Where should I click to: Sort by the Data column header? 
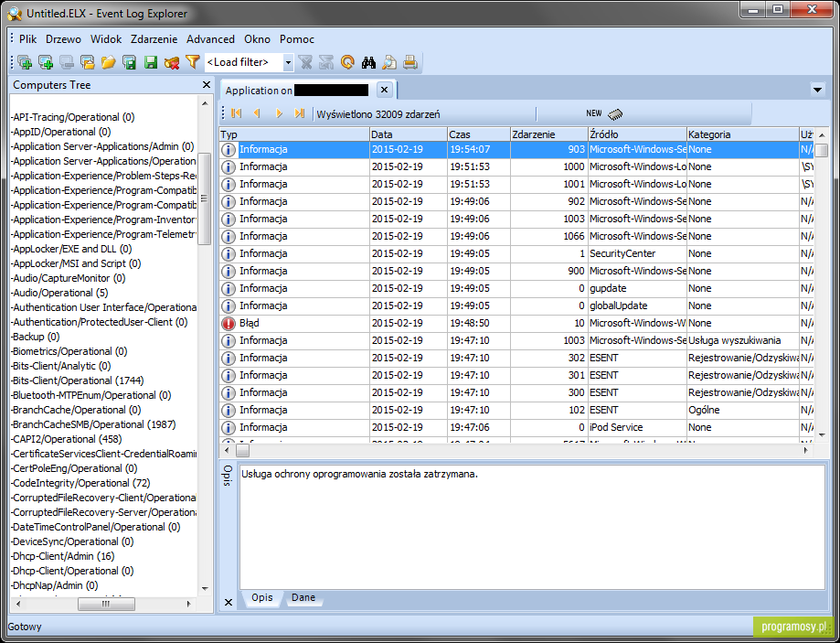pyautogui.click(x=409, y=134)
